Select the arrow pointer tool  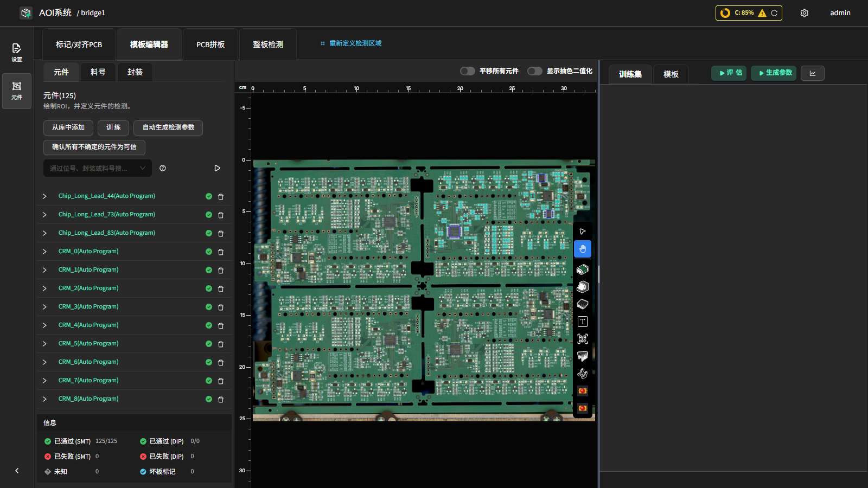[583, 232]
